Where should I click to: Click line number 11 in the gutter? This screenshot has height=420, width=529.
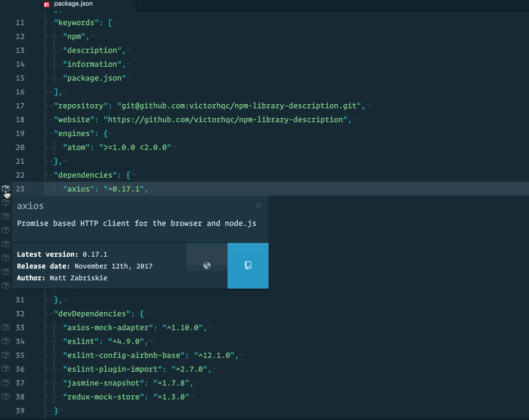(20, 23)
